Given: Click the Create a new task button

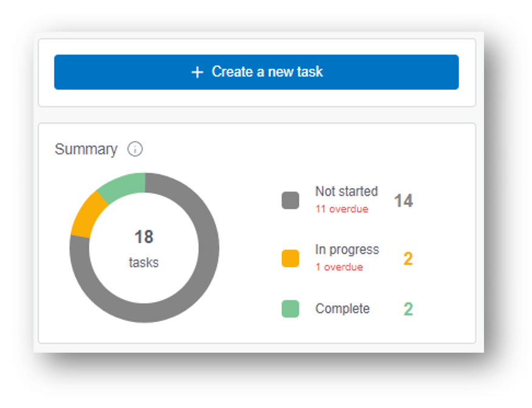Looking at the screenshot, I should click(256, 72).
